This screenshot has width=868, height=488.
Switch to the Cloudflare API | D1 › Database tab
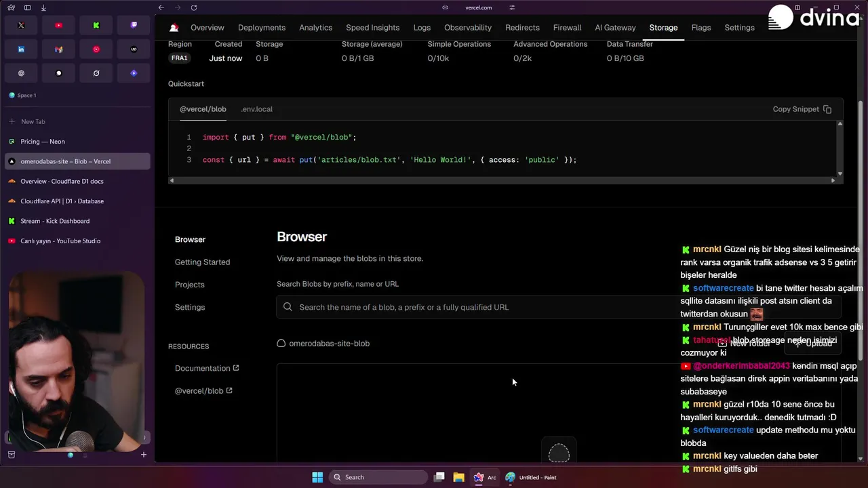click(x=77, y=201)
